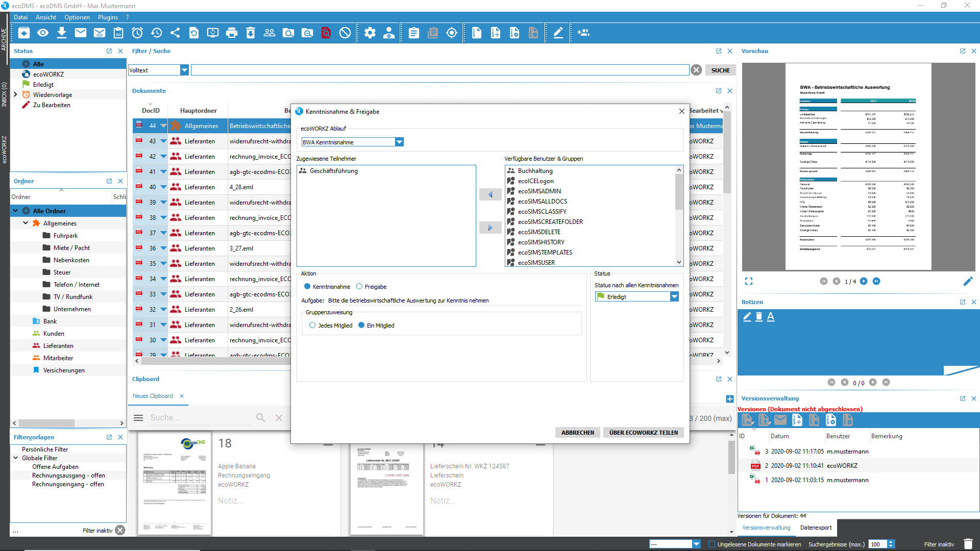Select the Jedes Mitglied radio option

click(x=312, y=325)
